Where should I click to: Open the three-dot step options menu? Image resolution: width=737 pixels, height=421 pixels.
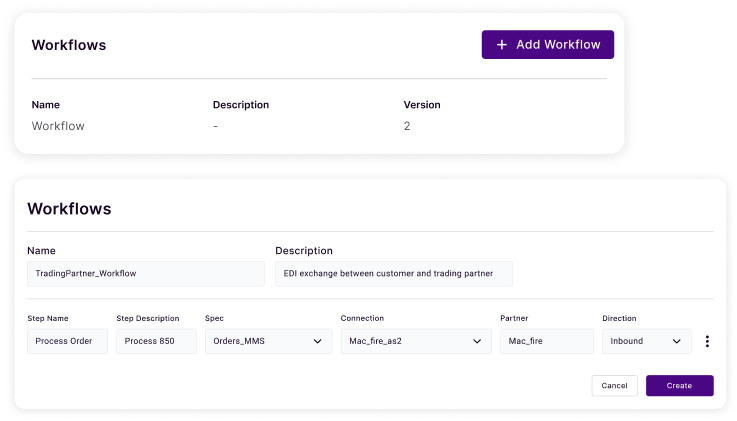pos(707,341)
